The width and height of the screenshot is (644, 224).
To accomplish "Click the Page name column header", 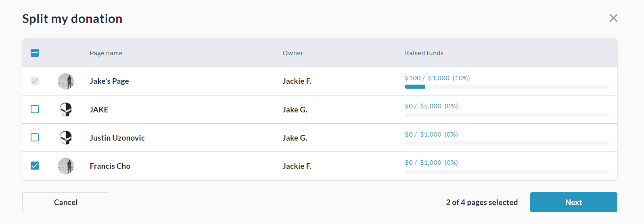I will tap(106, 53).
